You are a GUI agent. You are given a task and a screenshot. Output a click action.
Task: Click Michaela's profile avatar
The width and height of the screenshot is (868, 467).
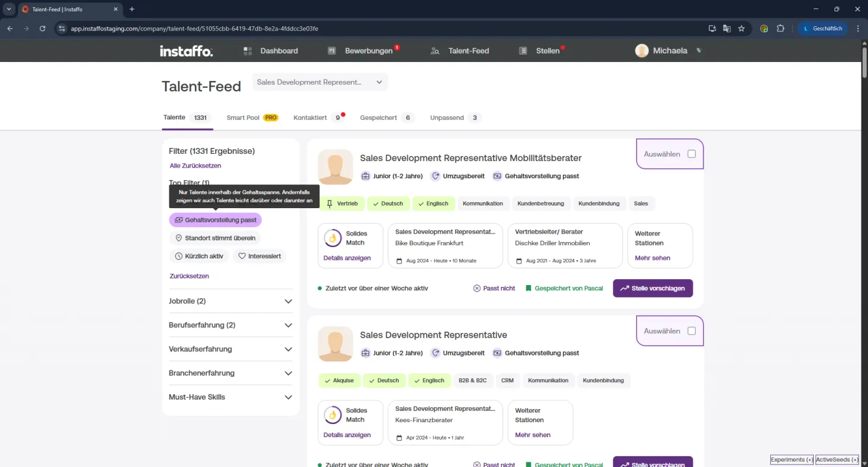(641, 51)
